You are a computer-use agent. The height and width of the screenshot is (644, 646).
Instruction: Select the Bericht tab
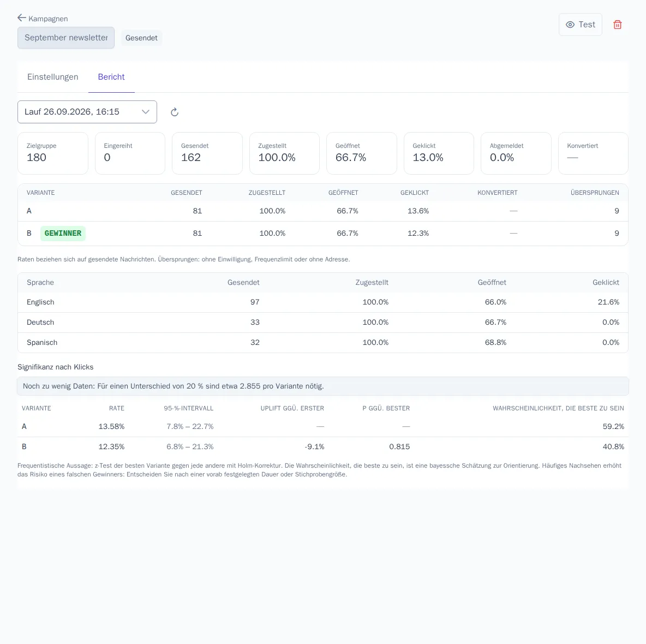(111, 77)
